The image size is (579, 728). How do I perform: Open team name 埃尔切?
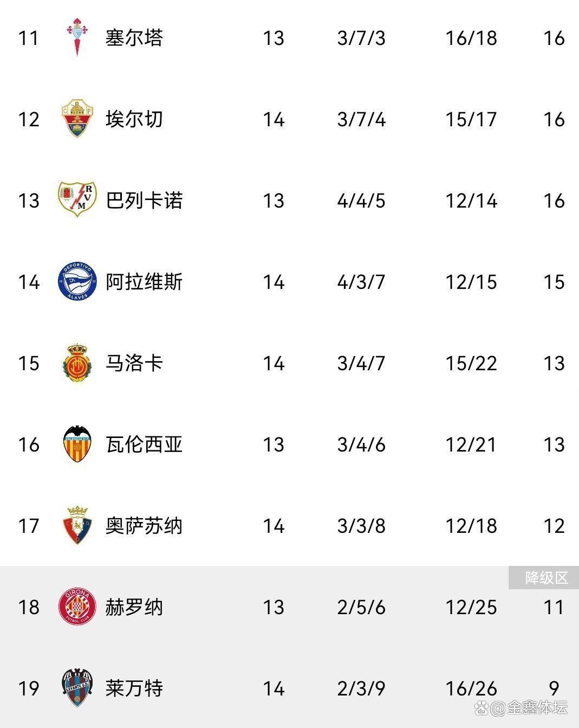[x=134, y=119]
